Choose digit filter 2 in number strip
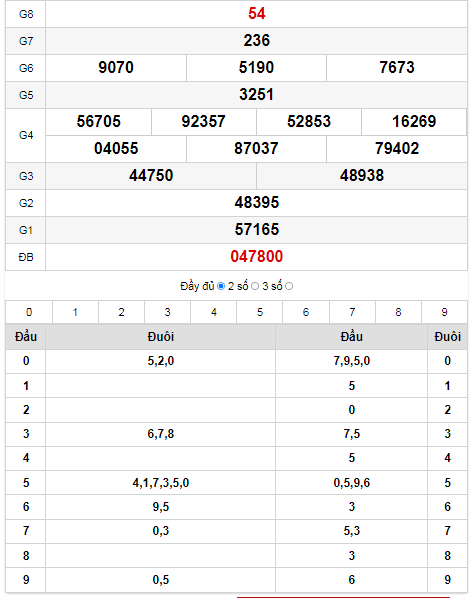The width and height of the screenshot is (471, 598). (x=121, y=312)
